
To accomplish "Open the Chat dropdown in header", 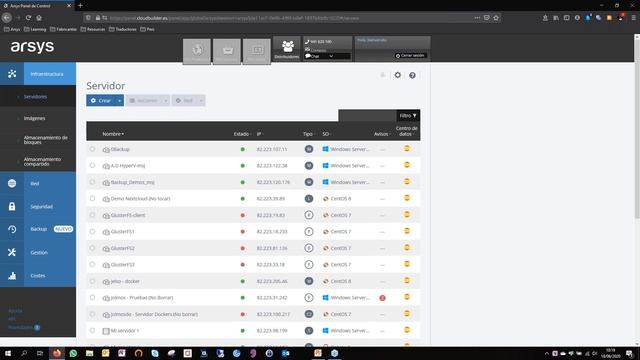I will (327, 56).
